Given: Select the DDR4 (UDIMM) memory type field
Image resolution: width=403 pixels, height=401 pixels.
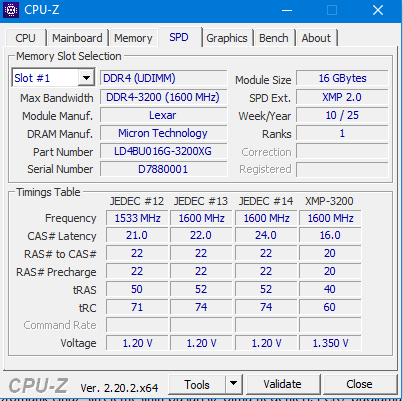Looking at the screenshot, I should (164, 78).
